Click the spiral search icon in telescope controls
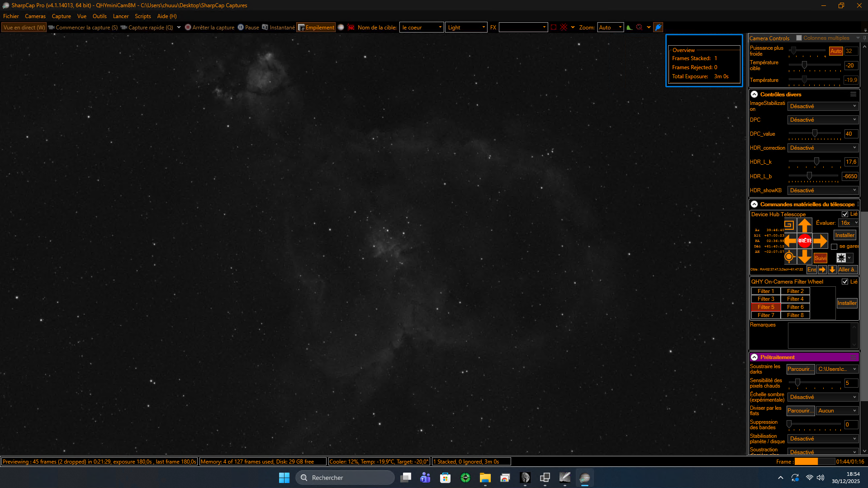 click(x=789, y=225)
